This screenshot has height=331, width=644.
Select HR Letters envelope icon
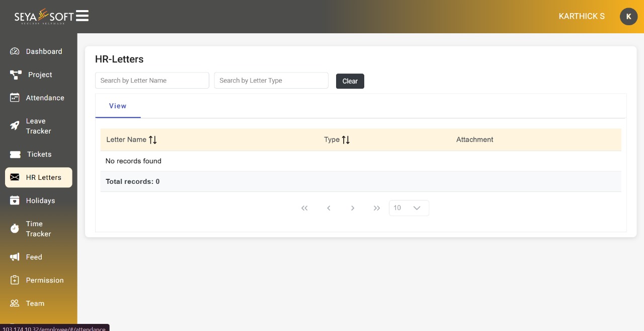pos(15,177)
